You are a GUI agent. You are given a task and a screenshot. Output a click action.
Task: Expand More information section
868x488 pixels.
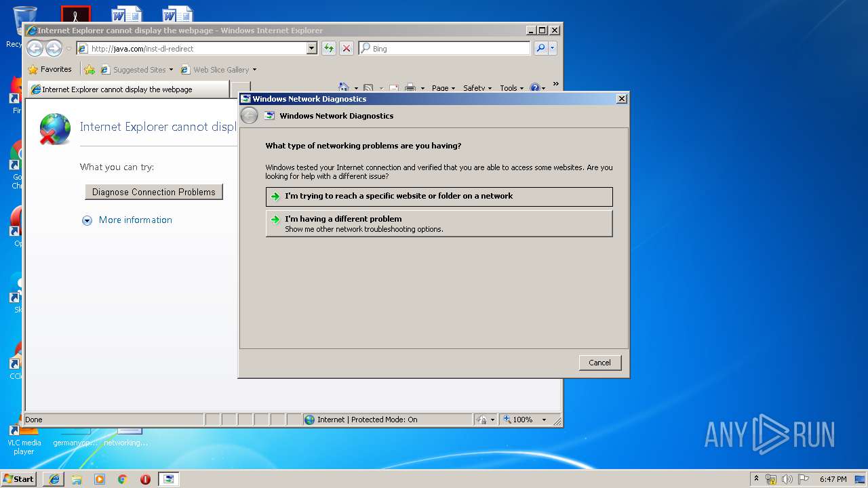pyautogui.click(x=127, y=220)
